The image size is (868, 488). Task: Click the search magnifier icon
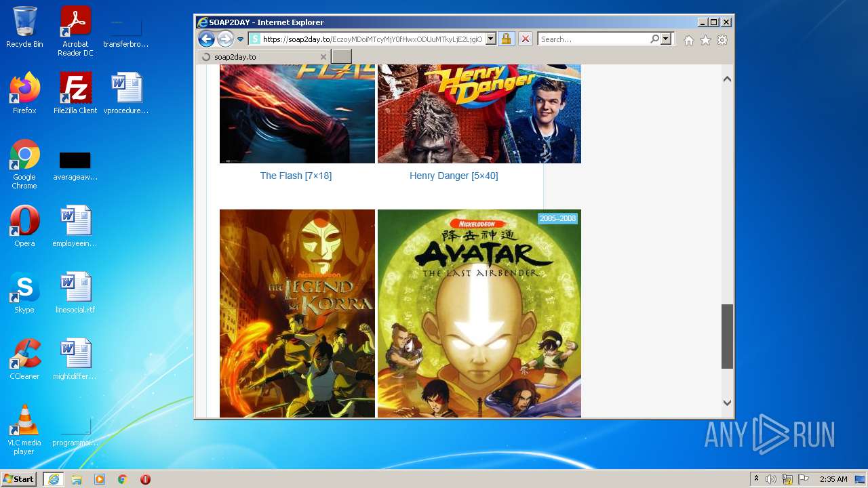point(654,39)
